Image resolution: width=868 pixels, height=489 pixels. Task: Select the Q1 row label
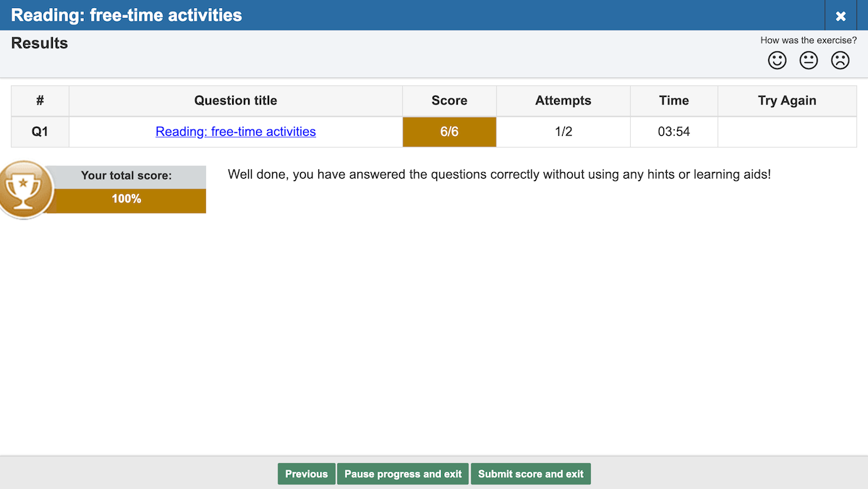pos(40,131)
